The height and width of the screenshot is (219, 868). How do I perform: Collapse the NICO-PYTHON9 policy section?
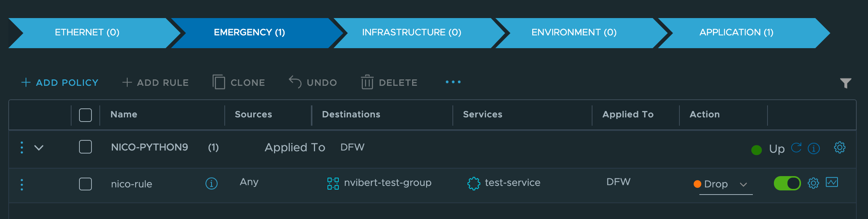39,148
